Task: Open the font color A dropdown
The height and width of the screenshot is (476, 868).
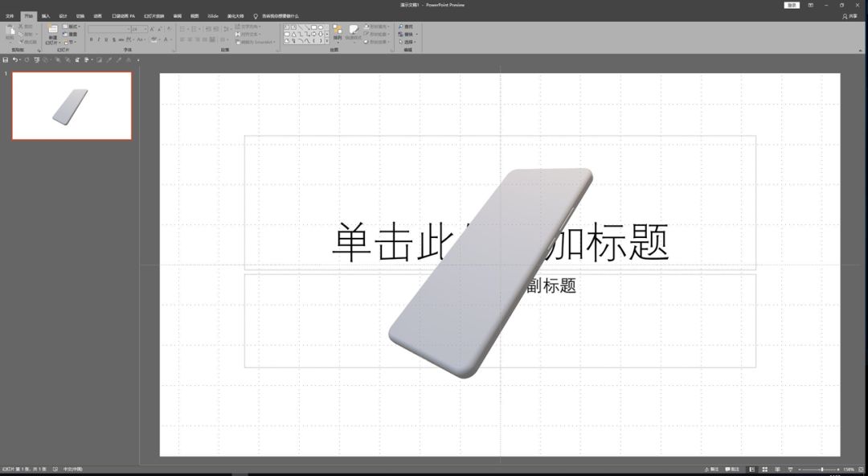Action: pos(168,39)
